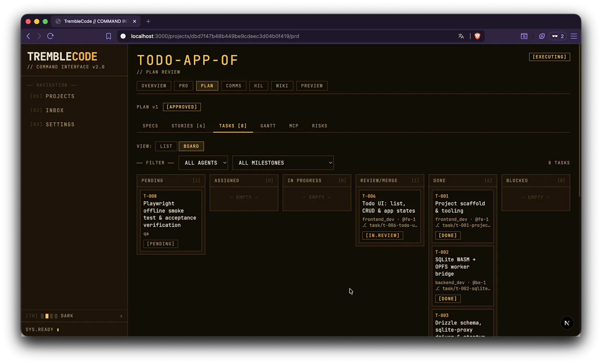Screen dimensions: 602x364
Task: Click the Next.js dev tools N badge
Action: (x=567, y=323)
